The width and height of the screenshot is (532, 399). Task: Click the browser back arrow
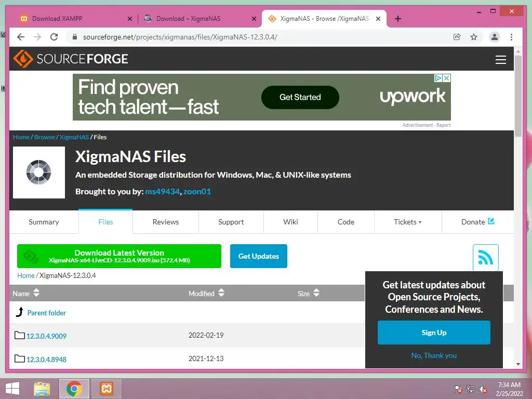(x=21, y=37)
